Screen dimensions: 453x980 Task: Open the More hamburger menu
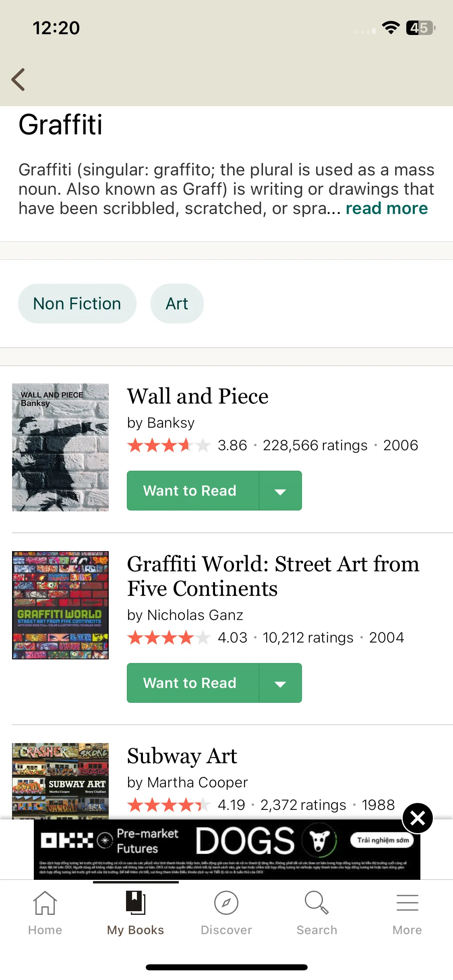(x=407, y=903)
